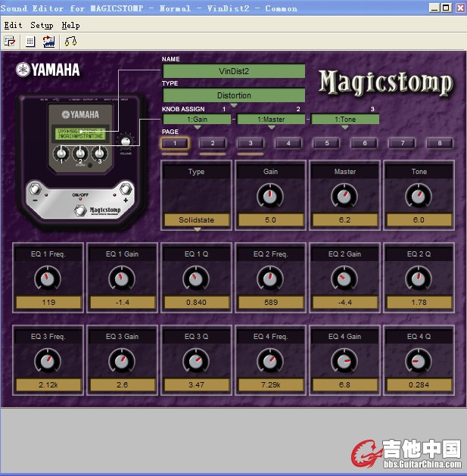
Task: Open the TYPE Distortion dropdown
Action: (x=234, y=95)
